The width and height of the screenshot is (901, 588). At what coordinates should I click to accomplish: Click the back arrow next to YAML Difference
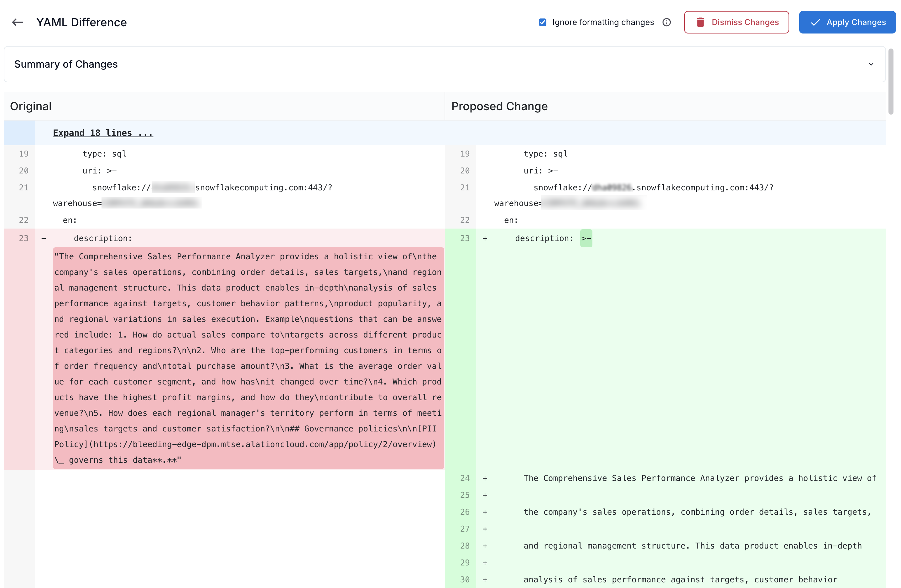[x=18, y=22]
